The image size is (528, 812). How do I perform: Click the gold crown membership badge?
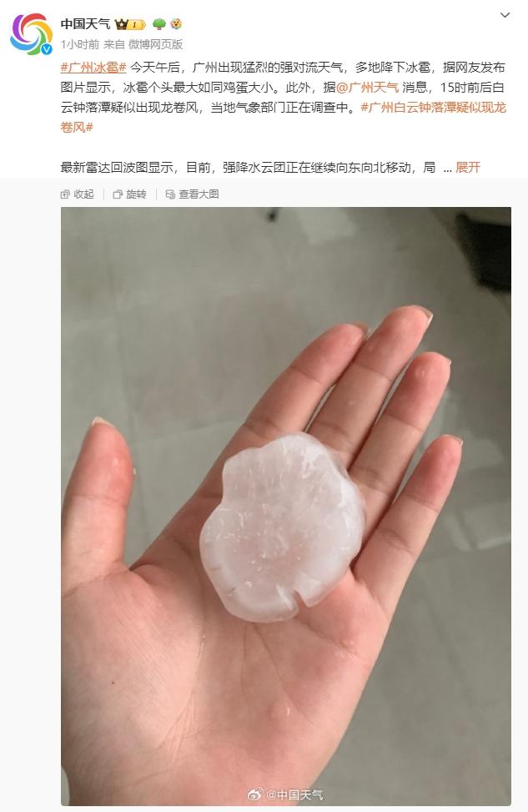tap(130, 24)
